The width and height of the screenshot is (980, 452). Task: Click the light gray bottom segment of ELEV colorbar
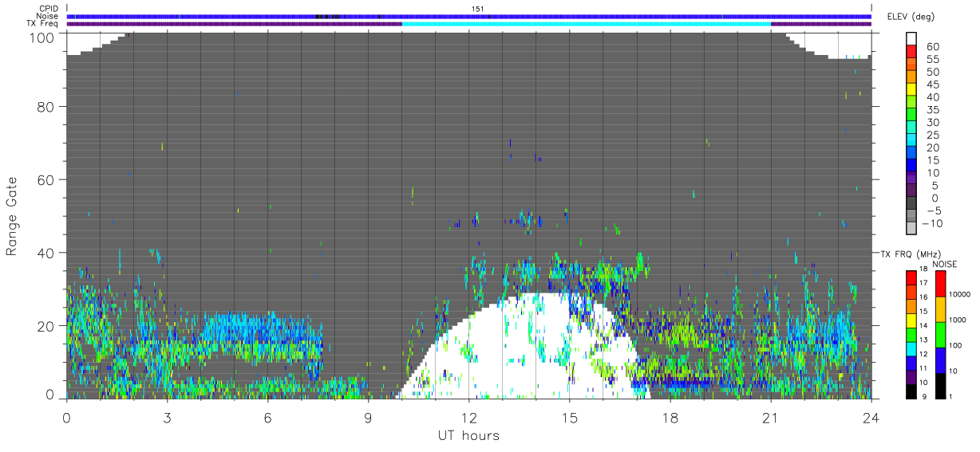tap(911, 227)
